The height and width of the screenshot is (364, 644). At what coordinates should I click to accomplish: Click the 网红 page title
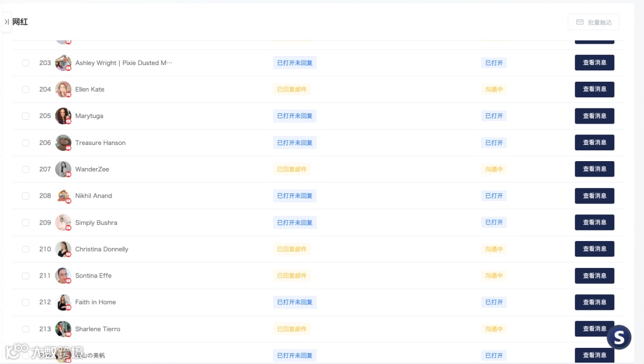(x=20, y=21)
